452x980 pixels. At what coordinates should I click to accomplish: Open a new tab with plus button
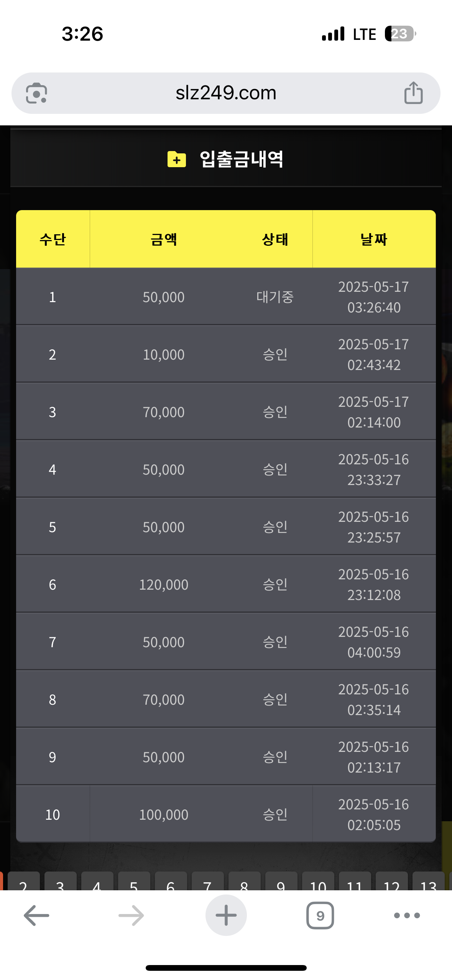(226, 915)
